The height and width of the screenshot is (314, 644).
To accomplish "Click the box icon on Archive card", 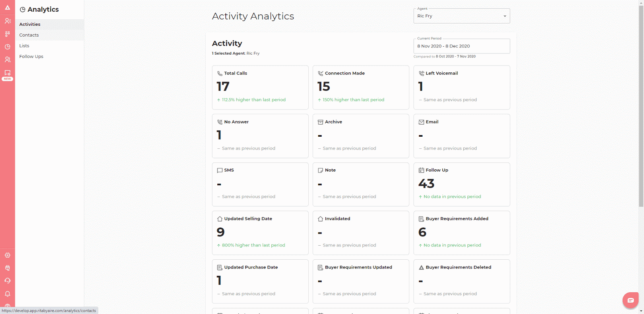I will pos(320,122).
